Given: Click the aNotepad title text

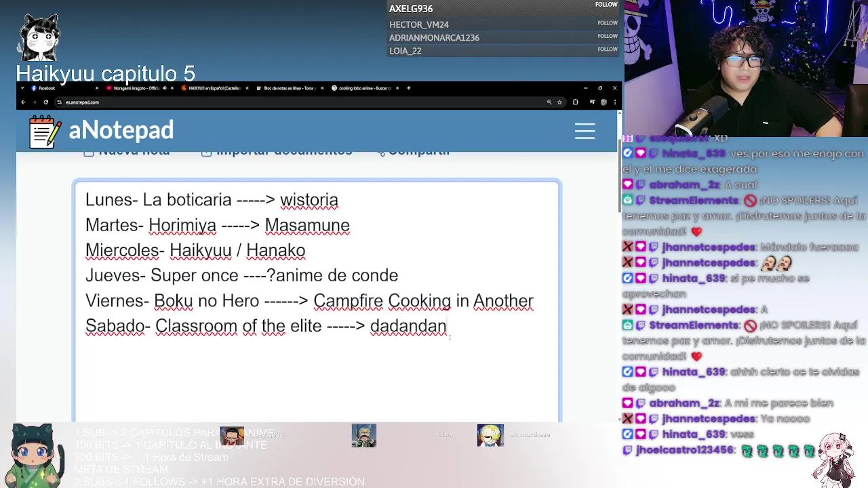Looking at the screenshot, I should tap(121, 130).
